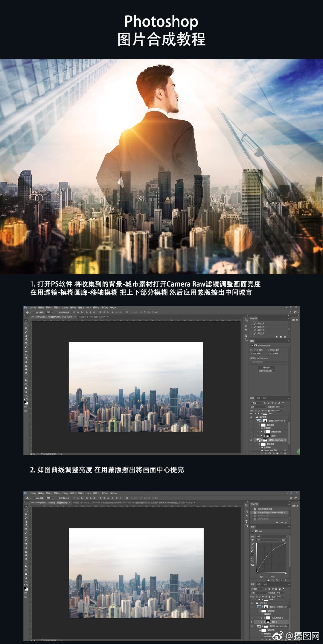Toggle 自动选择 checkbox in second screenshot
This screenshot has height=644, width=323.
(34, 498)
